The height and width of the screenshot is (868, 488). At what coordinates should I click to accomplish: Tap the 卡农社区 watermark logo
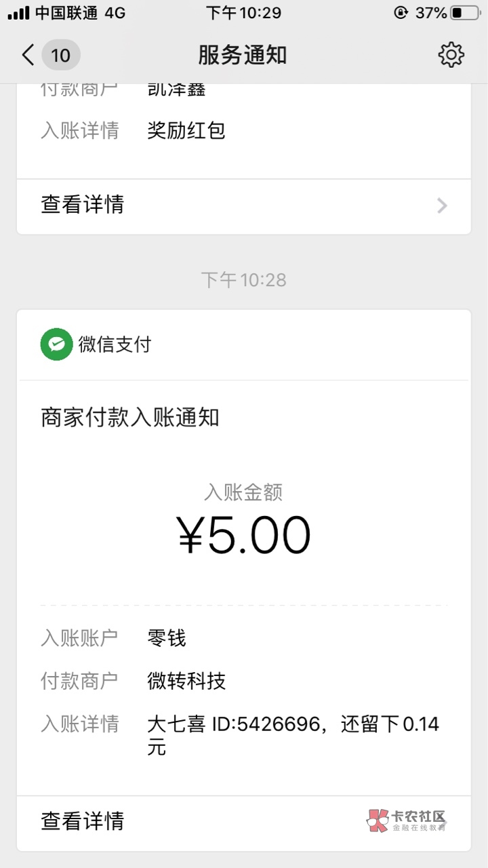[407, 820]
